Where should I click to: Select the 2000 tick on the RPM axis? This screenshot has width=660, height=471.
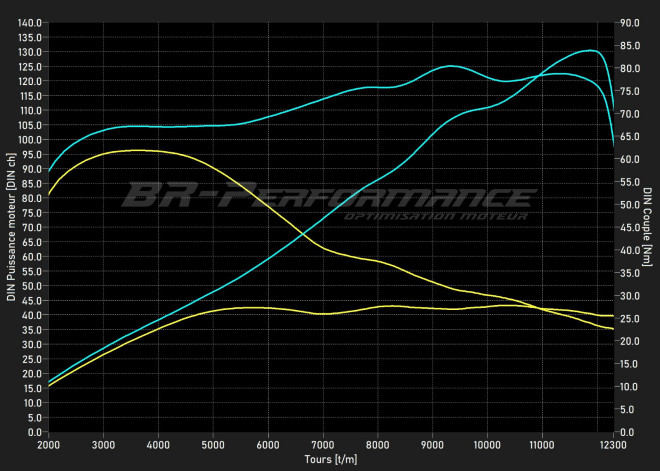tap(49, 442)
